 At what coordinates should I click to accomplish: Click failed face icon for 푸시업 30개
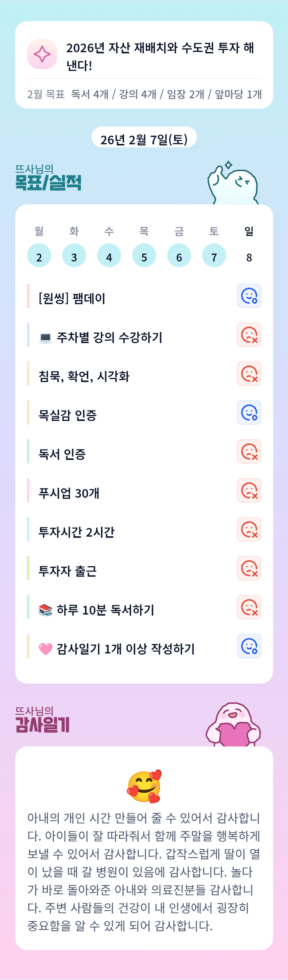click(249, 491)
